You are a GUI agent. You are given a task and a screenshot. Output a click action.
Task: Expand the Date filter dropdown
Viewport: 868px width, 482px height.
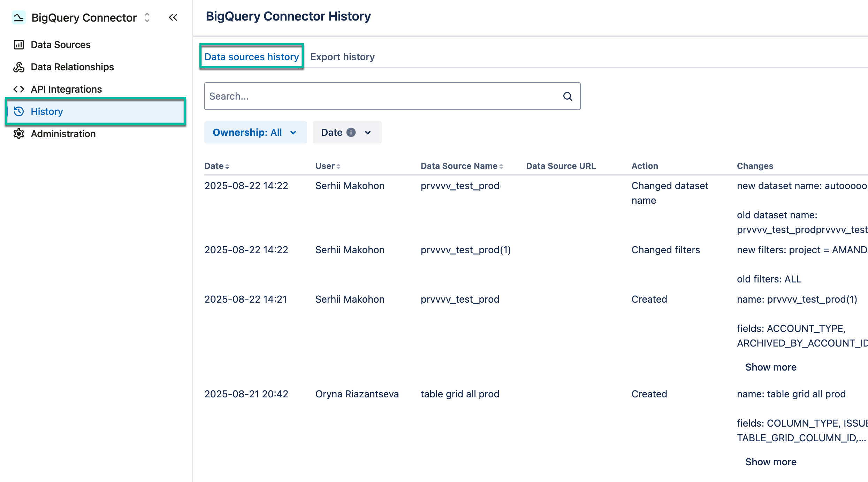pyautogui.click(x=368, y=132)
